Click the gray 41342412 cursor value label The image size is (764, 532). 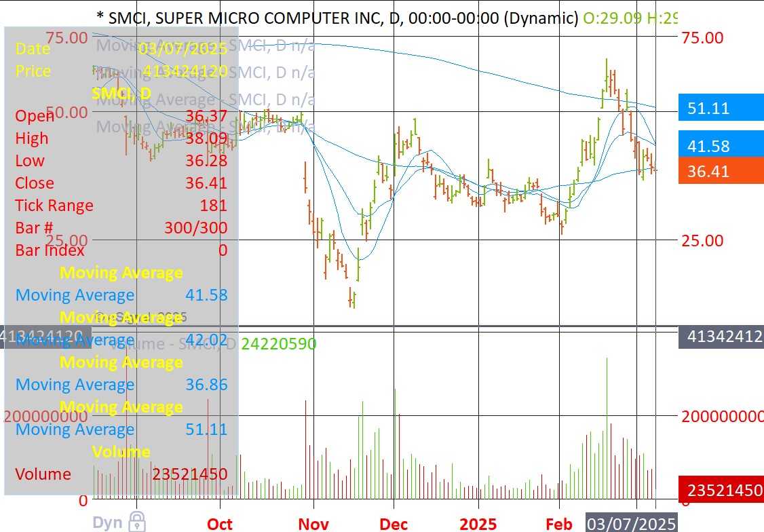(721, 336)
